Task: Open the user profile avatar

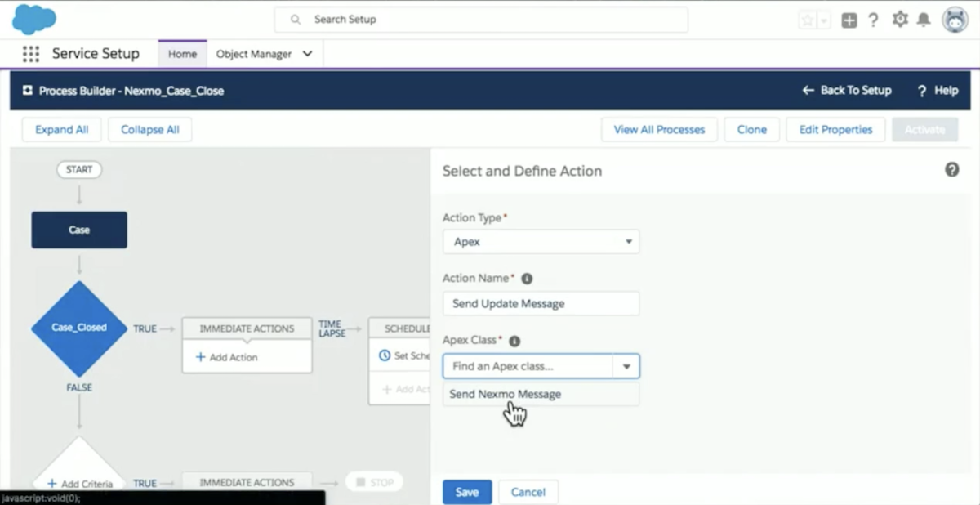Action: click(955, 20)
